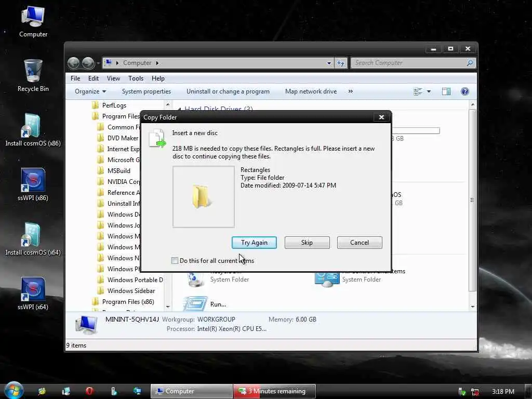This screenshot has width=532, height=399.
Task: Click the fifth quick launch taskbar icon
Action: click(x=137, y=391)
